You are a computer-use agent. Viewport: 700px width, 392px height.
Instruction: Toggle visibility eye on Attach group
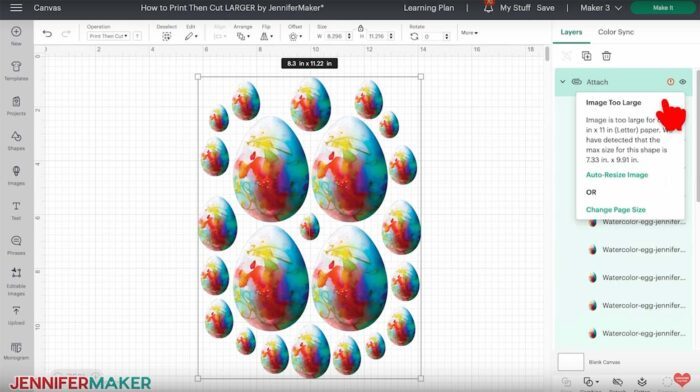[x=683, y=82]
